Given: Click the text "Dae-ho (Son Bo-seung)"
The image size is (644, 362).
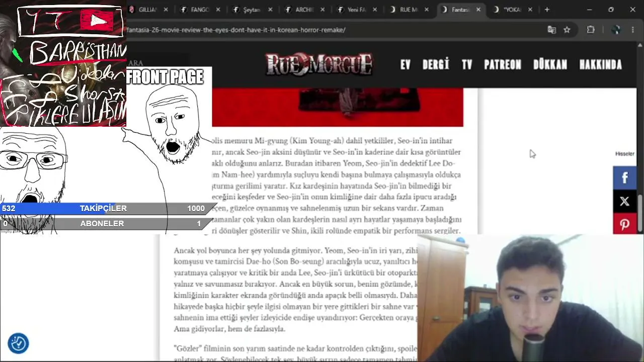Looking at the screenshot, I should [x=285, y=261].
